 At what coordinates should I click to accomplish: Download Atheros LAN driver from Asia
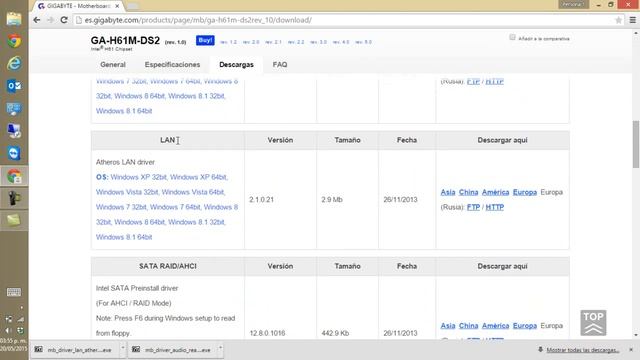[448, 192]
